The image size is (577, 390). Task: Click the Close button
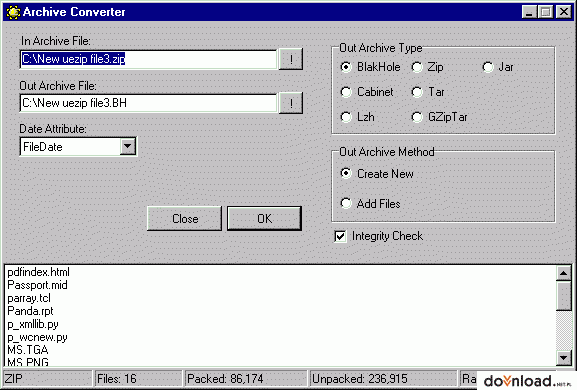coord(184,219)
